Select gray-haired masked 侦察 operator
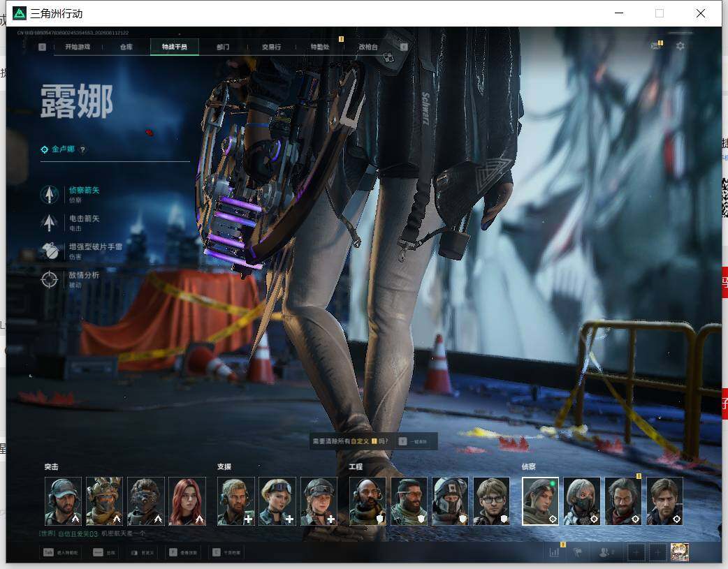Viewport: 728px width, 569px height. pyautogui.click(x=582, y=501)
